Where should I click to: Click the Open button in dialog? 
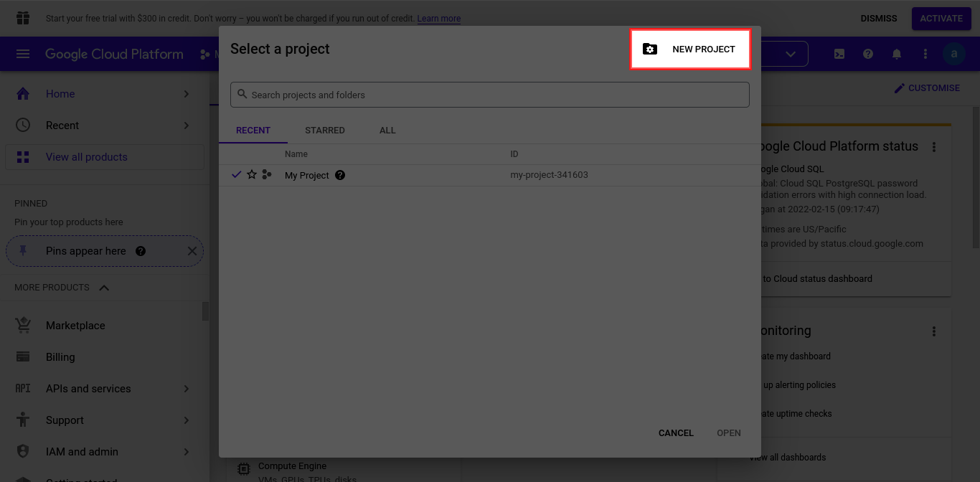(729, 433)
